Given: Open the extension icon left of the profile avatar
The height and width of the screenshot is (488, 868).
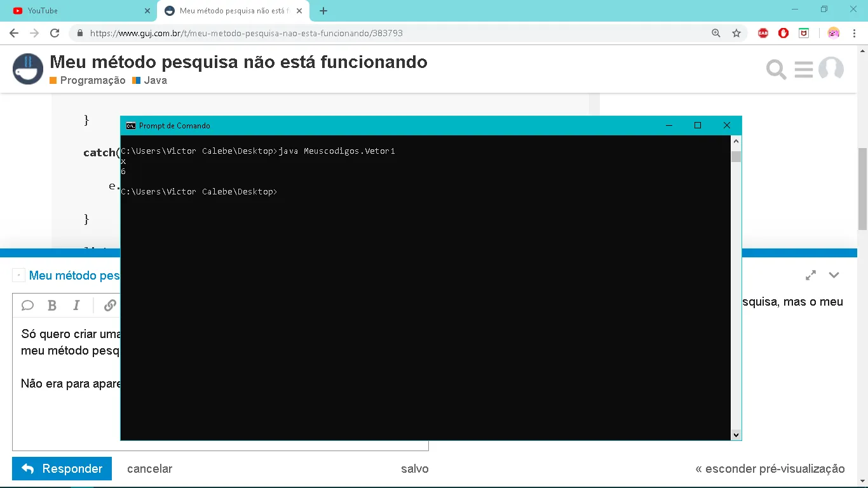Looking at the screenshot, I should pos(804,33).
